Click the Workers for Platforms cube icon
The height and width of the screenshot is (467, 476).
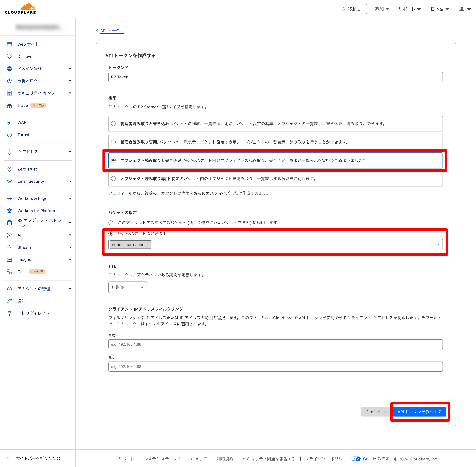(9, 211)
